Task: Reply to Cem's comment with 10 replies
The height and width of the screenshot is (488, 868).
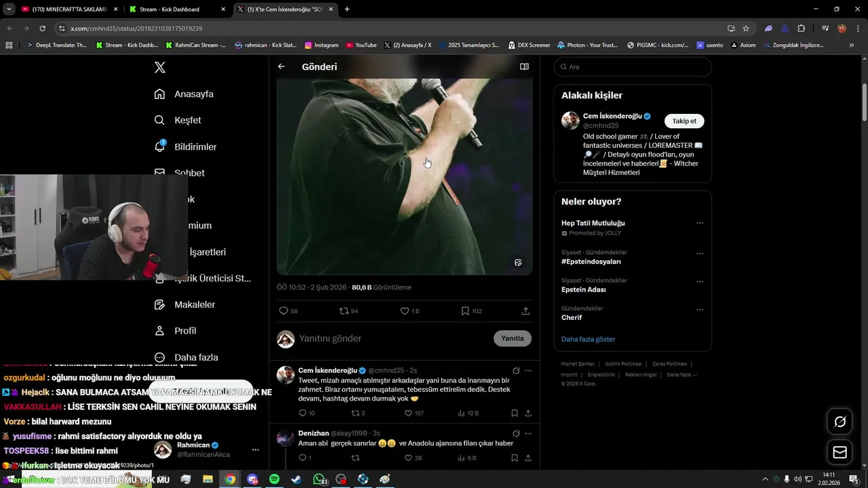Action: click(302, 413)
